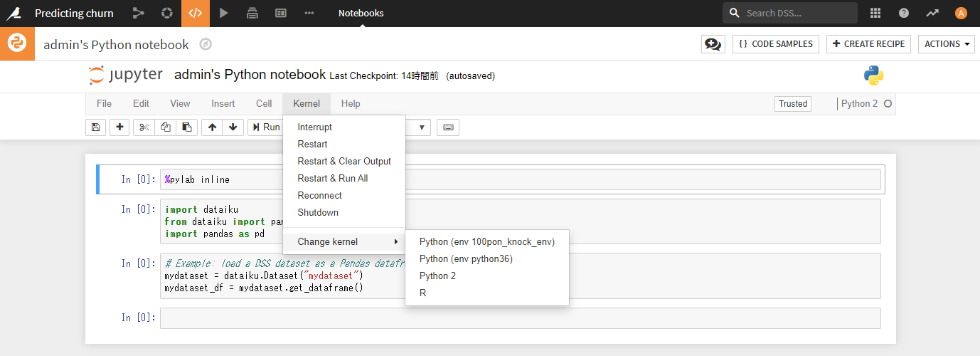Click the Notebooks tab label
Viewport: 980px width, 356px height.
(x=361, y=13)
